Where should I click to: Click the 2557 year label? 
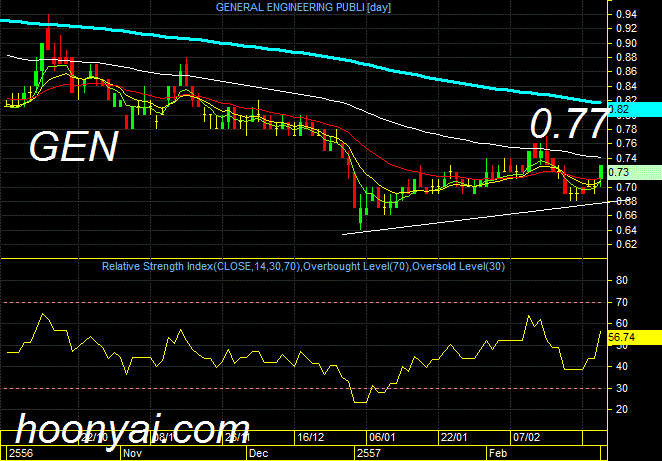(x=369, y=453)
